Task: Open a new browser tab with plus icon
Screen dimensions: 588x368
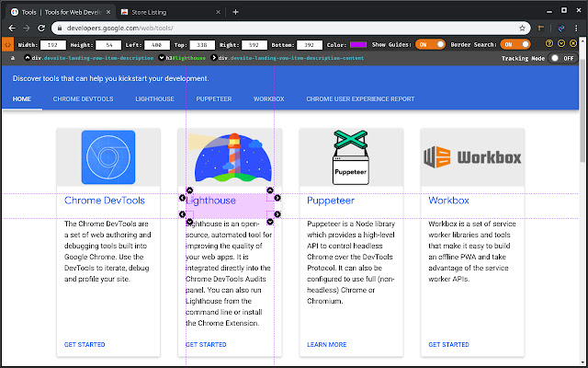Action: tap(235, 12)
